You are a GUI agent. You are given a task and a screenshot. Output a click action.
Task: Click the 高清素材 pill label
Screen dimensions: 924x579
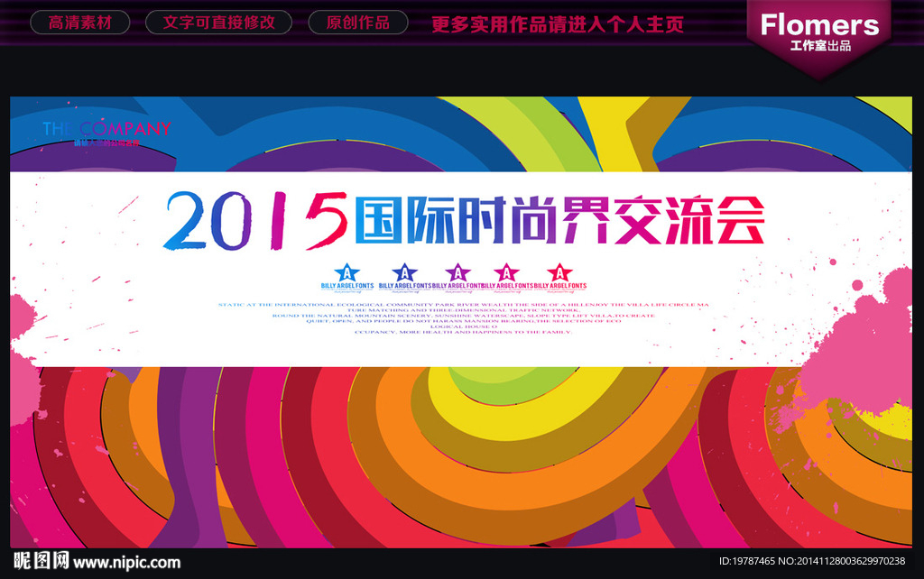[x=79, y=23]
